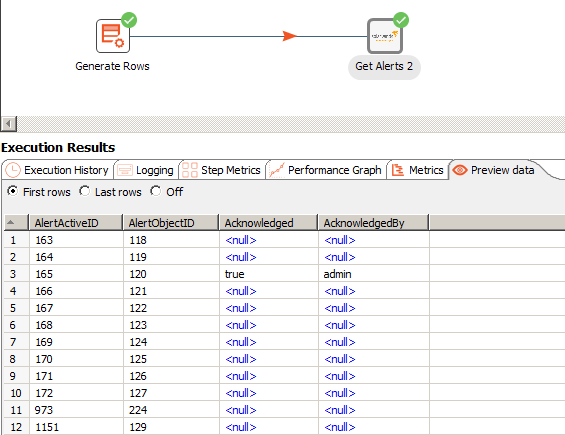Click the hop arrow between the steps
The image size is (565, 435).
[290, 36]
